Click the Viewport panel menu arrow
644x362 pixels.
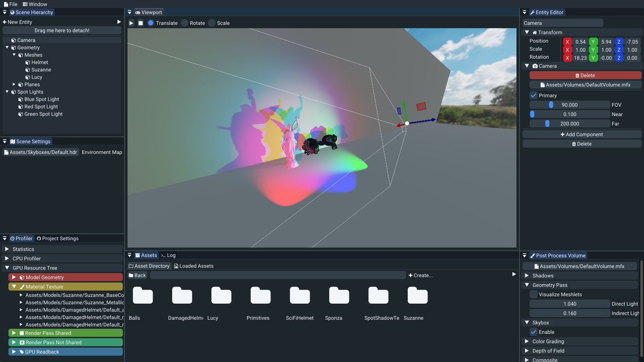click(x=130, y=12)
